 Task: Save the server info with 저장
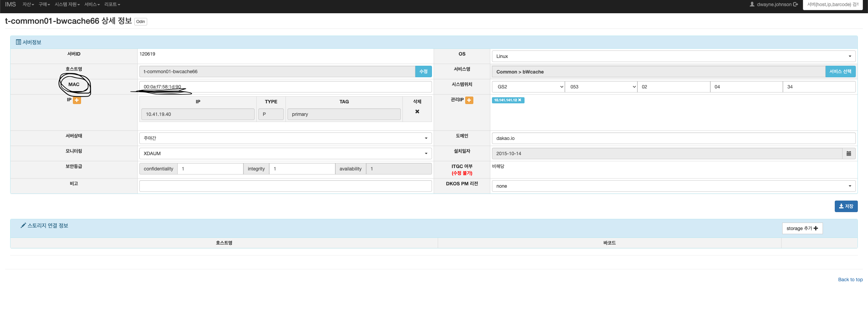pyautogui.click(x=846, y=206)
